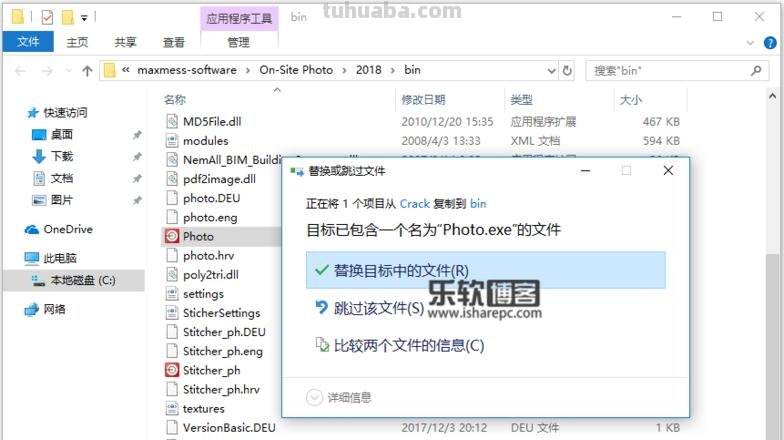This screenshot has height=440, width=784.
Task: Click the Explorer help question-mark icon
Action: pos(770,43)
